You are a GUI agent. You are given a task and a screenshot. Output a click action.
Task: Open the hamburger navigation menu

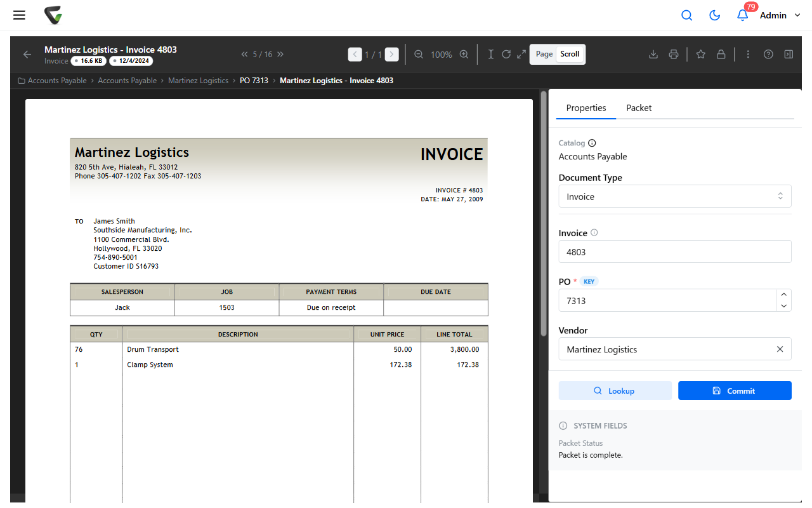pyautogui.click(x=19, y=15)
